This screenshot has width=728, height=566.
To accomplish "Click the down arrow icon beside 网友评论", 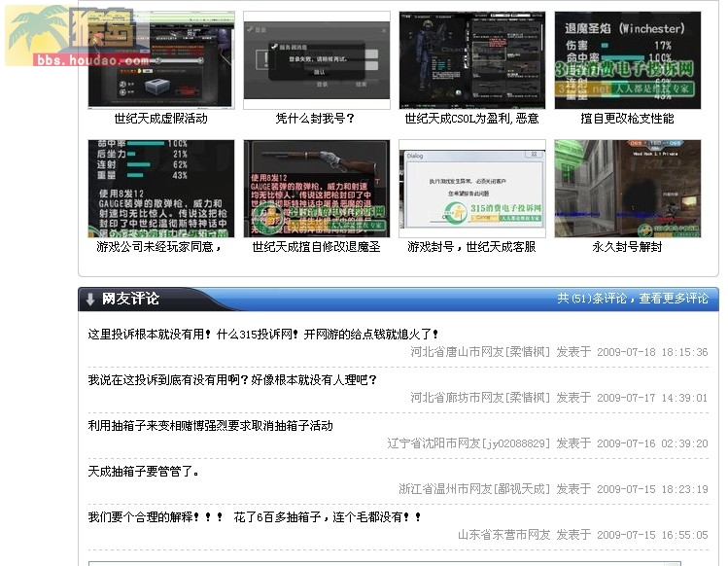I will [x=90, y=299].
